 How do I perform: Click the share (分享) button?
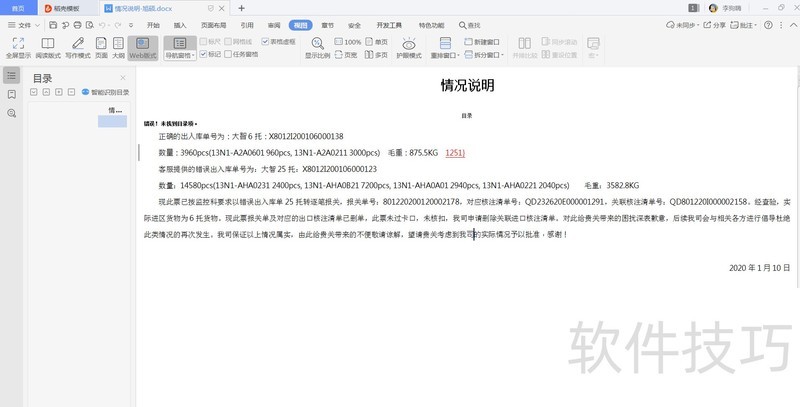(x=714, y=24)
